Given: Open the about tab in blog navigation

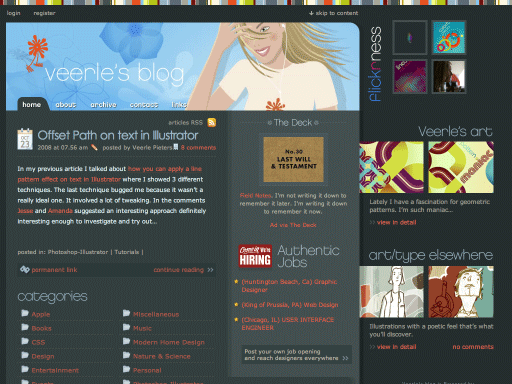Looking at the screenshot, I should [x=66, y=105].
